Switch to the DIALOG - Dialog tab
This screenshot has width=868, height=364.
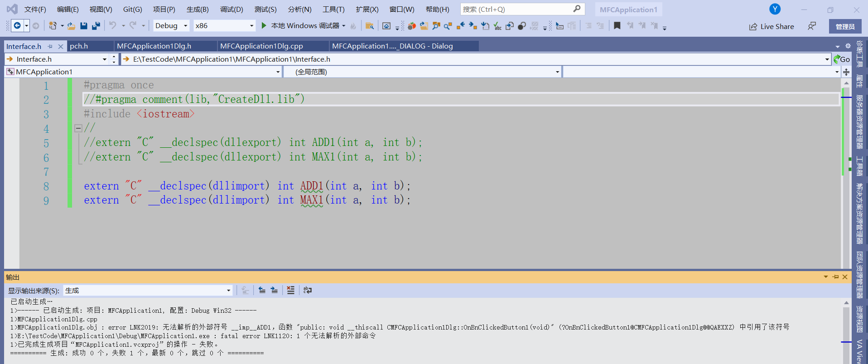(x=404, y=46)
